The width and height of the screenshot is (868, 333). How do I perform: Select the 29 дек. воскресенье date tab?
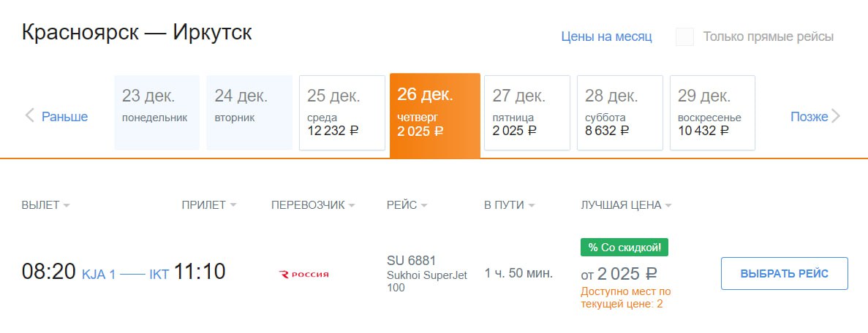[x=712, y=112]
